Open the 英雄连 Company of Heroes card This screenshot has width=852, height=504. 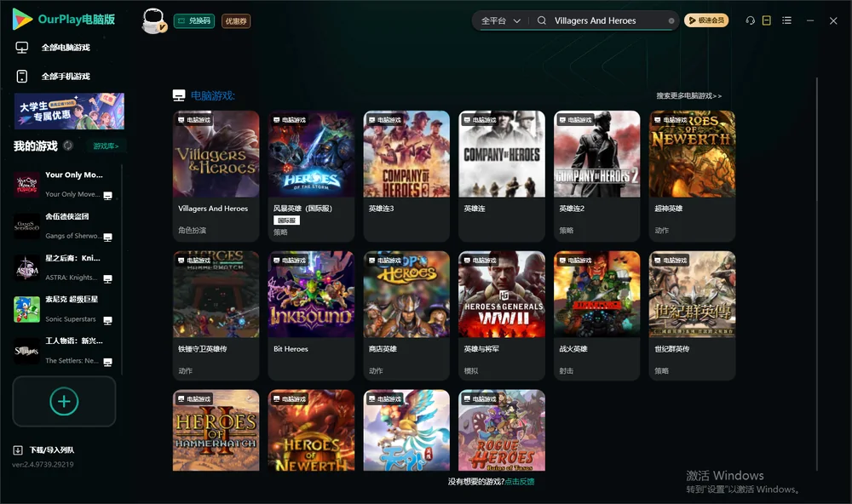tap(502, 176)
